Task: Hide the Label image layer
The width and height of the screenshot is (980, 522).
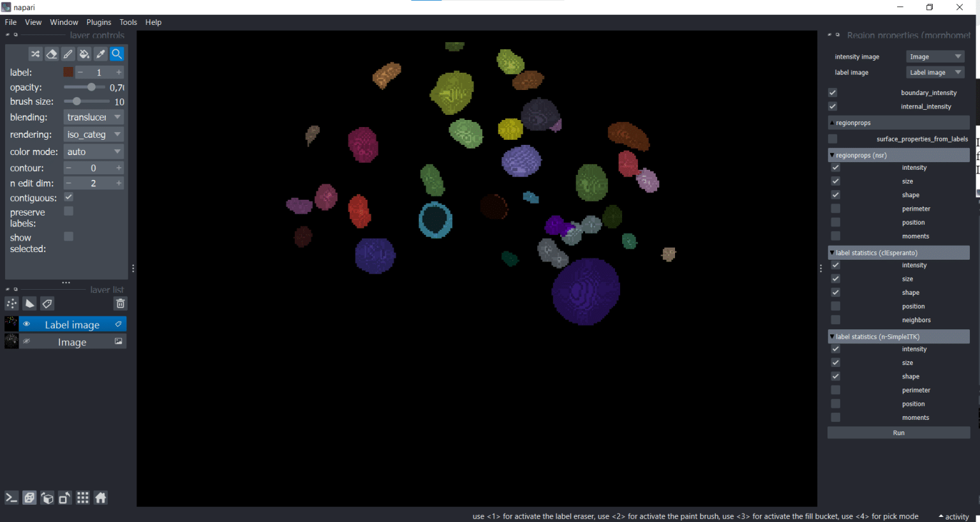Action: 27,324
